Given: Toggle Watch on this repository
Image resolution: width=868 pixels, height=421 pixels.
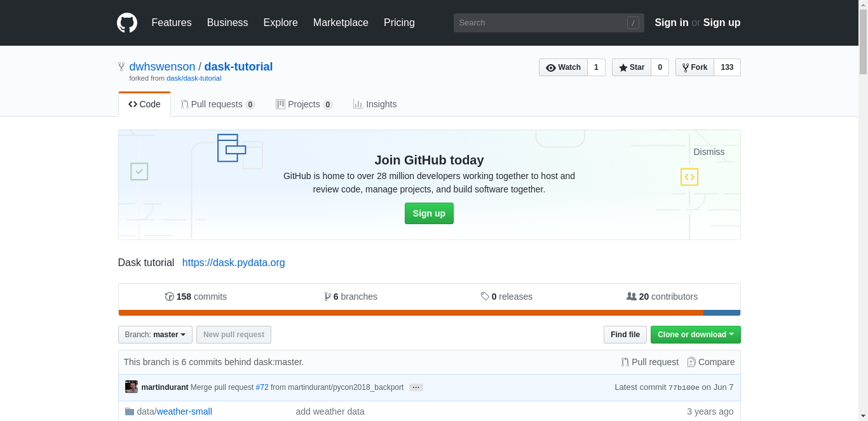Looking at the screenshot, I should [x=563, y=67].
